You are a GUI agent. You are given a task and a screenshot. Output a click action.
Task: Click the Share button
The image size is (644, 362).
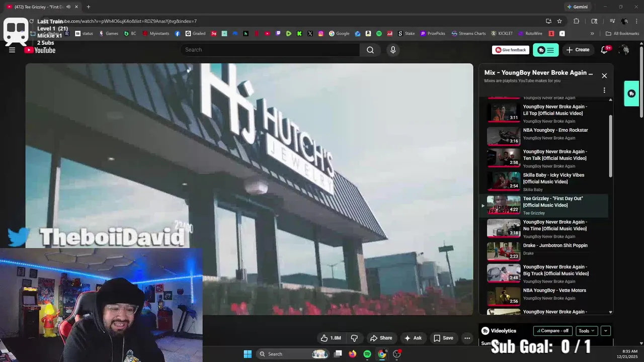click(x=381, y=338)
